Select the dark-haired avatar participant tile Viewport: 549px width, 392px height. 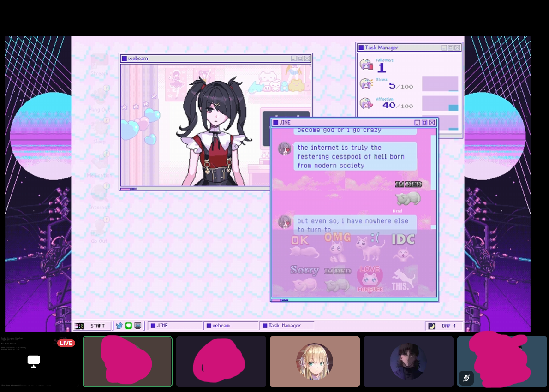tap(408, 362)
